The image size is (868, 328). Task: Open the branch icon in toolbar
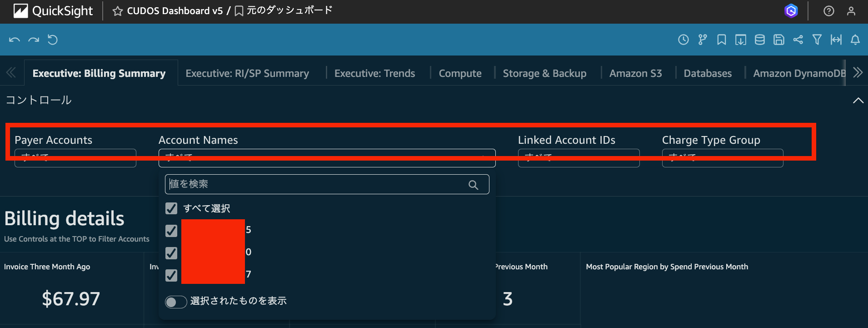tap(703, 40)
